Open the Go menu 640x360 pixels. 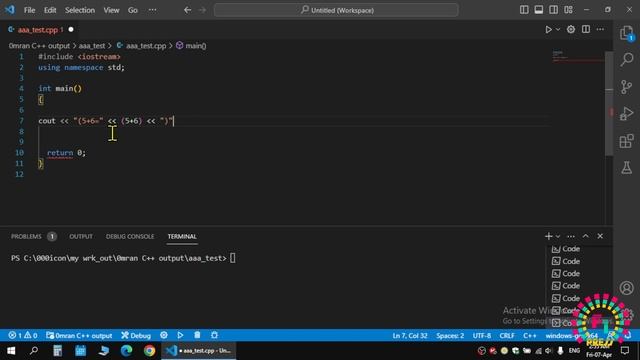(133, 10)
